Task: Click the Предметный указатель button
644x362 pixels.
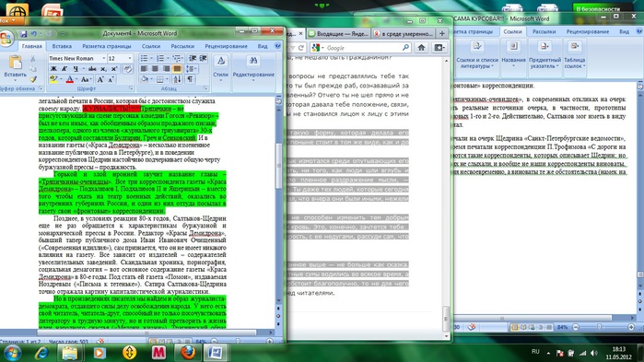Action: pyautogui.click(x=544, y=55)
